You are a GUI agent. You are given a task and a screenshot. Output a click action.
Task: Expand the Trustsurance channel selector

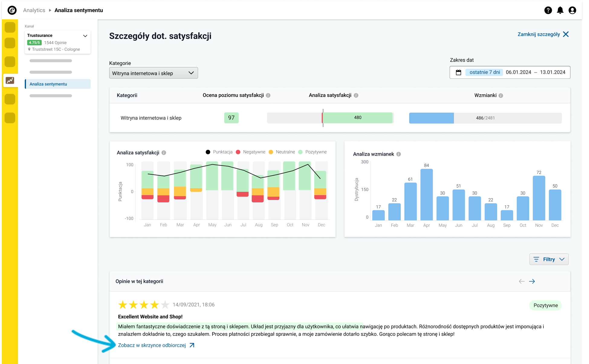(85, 36)
